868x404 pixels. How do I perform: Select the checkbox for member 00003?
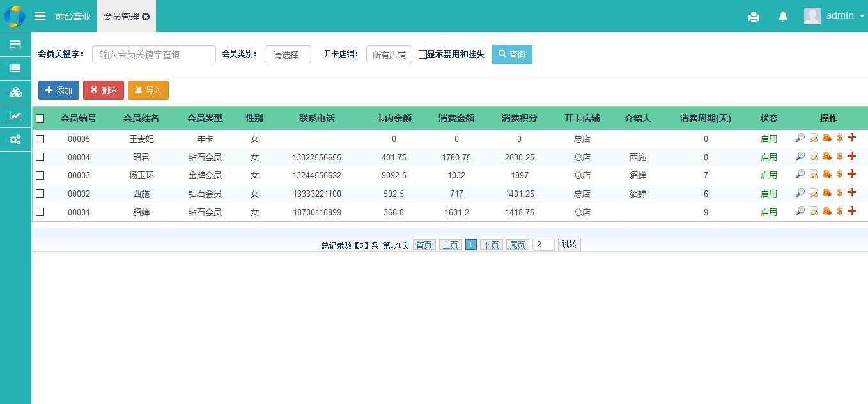coord(40,175)
